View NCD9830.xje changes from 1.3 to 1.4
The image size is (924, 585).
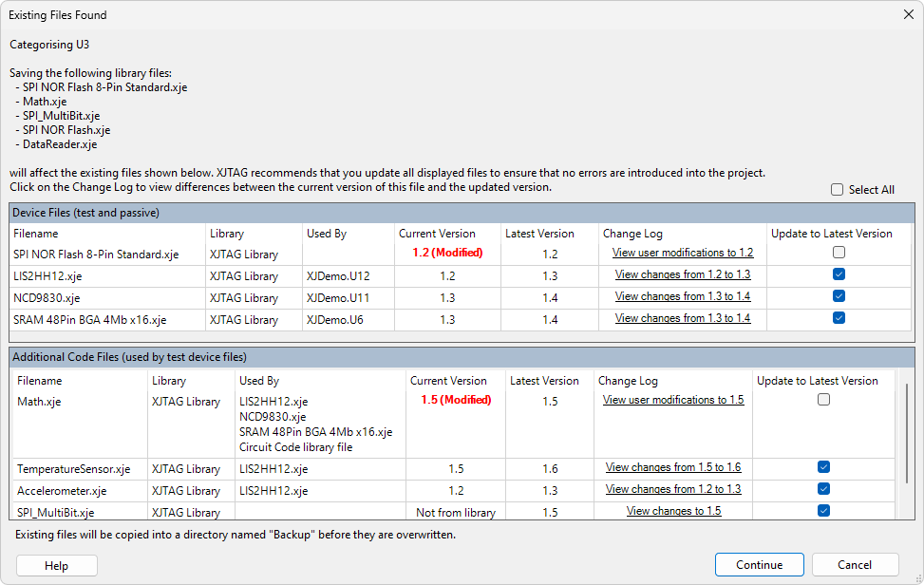point(683,296)
